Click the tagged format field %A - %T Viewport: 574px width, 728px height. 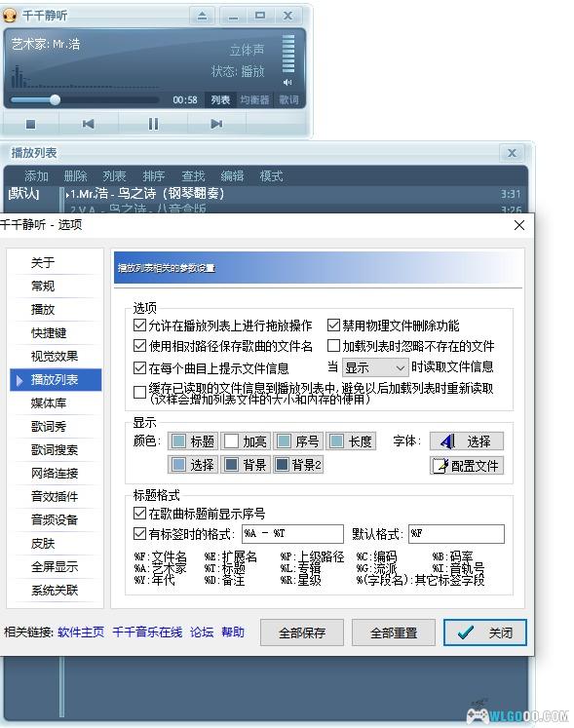click(292, 534)
